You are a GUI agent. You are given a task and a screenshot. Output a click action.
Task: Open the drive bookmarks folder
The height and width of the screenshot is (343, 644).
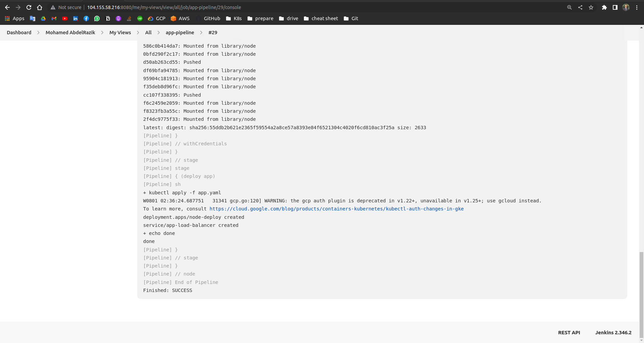(x=288, y=18)
